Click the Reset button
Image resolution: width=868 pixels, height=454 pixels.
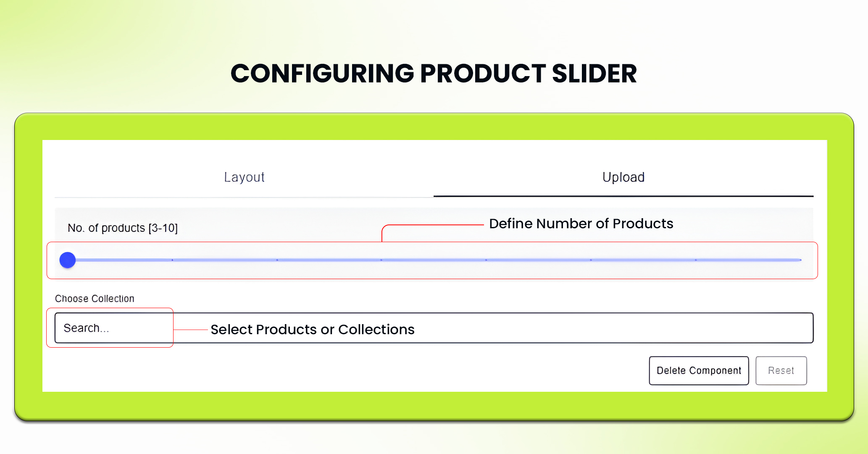coord(781,370)
